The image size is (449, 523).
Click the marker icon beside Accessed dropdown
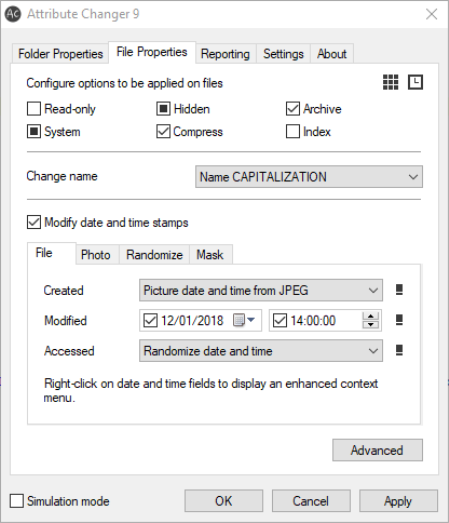(399, 351)
